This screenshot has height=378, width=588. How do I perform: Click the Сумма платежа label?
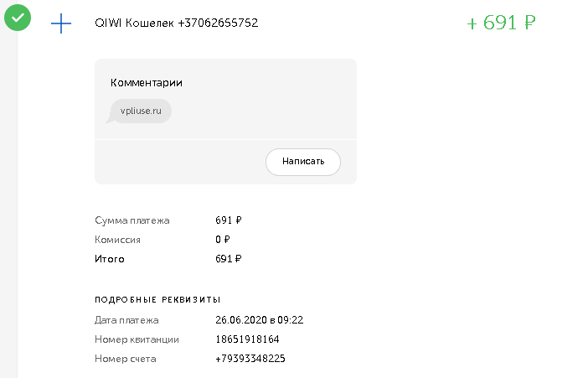click(x=132, y=220)
